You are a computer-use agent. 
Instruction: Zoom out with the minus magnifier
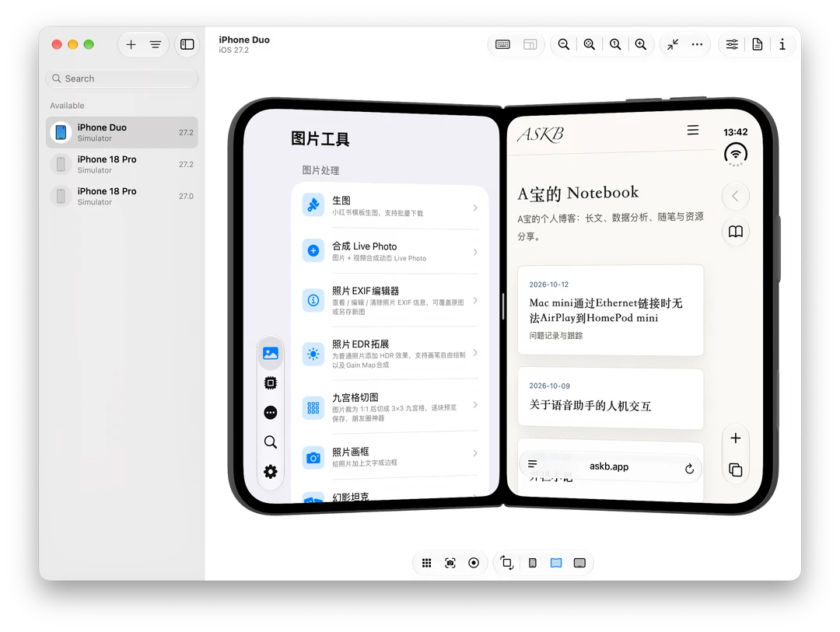(564, 44)
